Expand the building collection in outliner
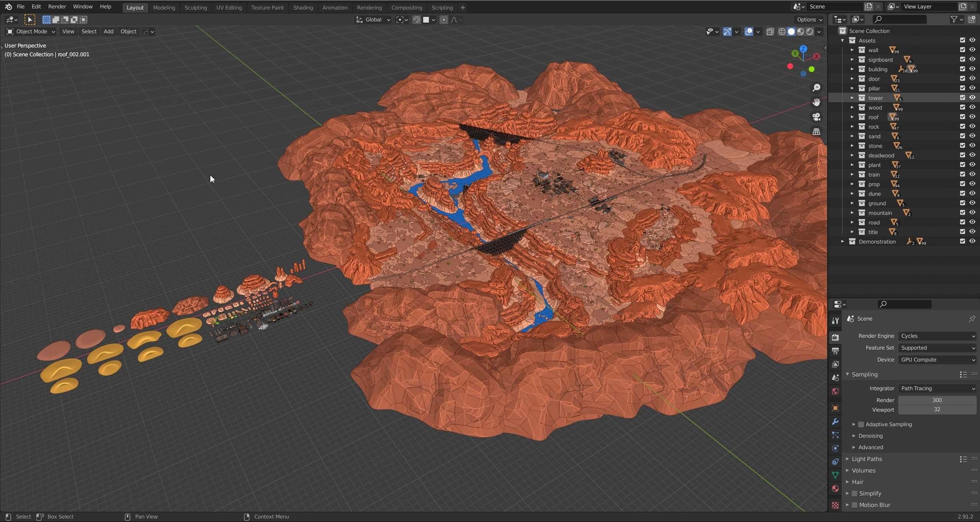Viewport: 980px width, 522px height. click(852, 69)
